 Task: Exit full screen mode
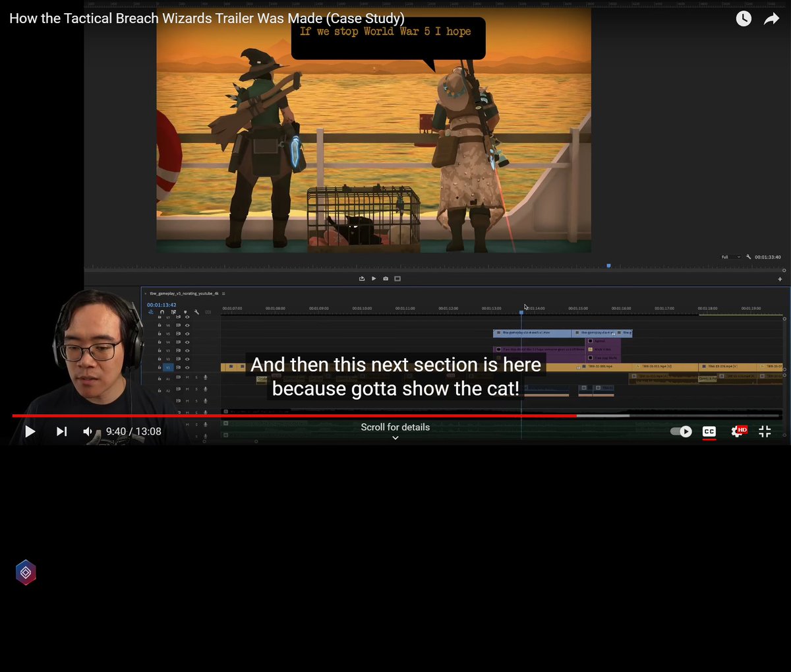click(x=765, y=431)
